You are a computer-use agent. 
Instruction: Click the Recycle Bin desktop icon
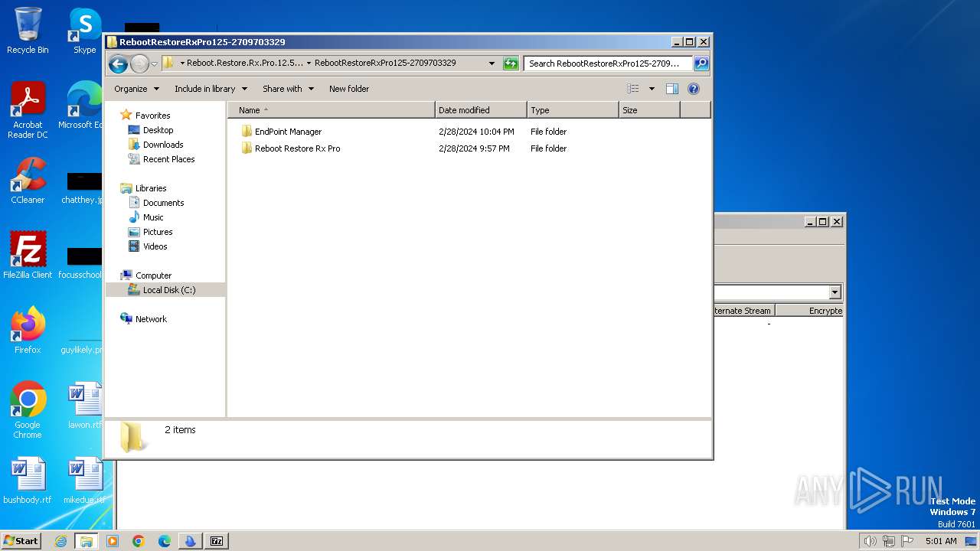click(x=28, y=31)
